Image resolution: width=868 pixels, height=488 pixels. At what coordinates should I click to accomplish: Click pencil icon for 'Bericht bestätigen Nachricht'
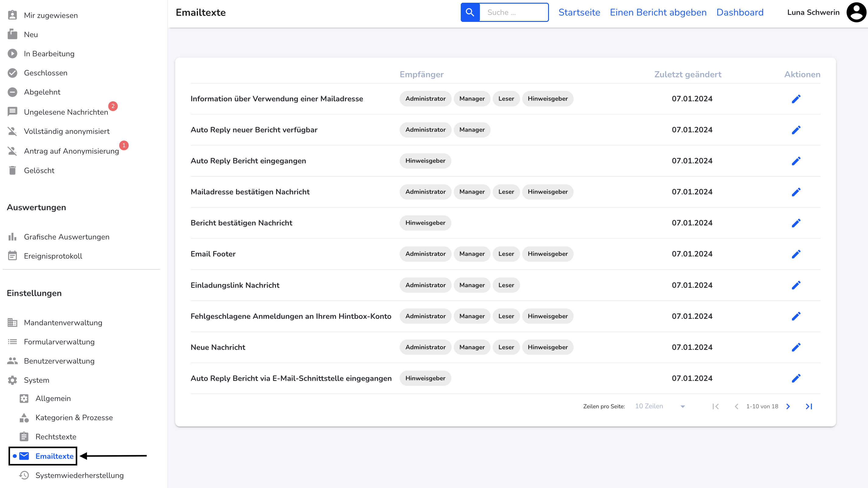coord(796,223)
